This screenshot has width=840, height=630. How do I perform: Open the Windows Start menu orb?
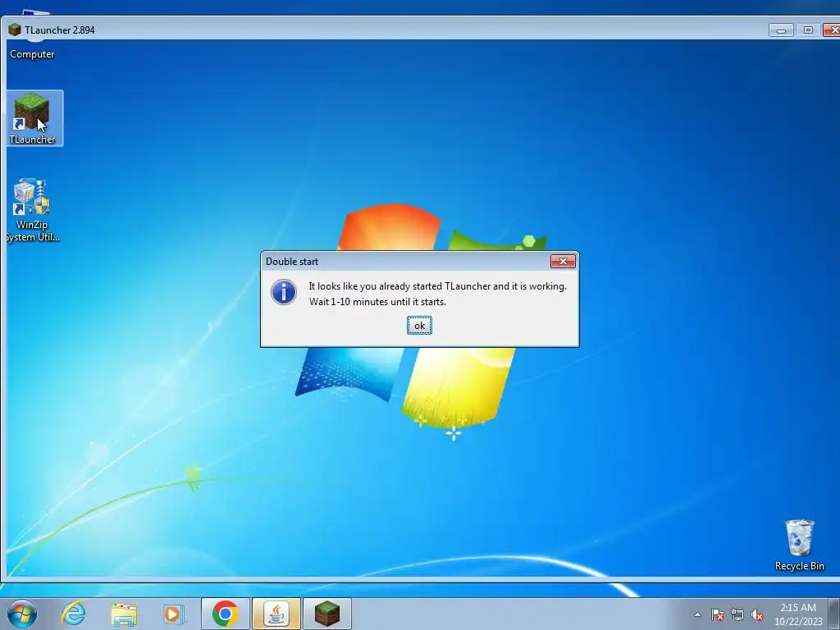(x=21, y=614)
